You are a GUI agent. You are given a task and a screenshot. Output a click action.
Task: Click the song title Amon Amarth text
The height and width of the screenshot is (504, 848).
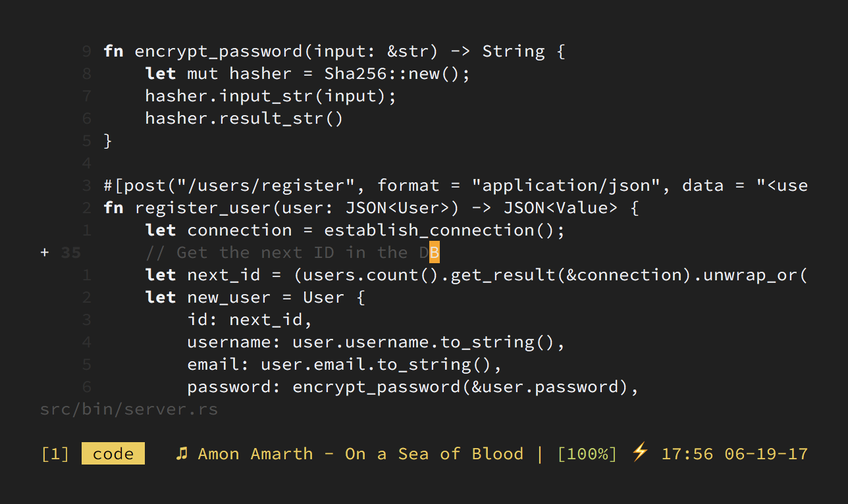coord(255,454)
